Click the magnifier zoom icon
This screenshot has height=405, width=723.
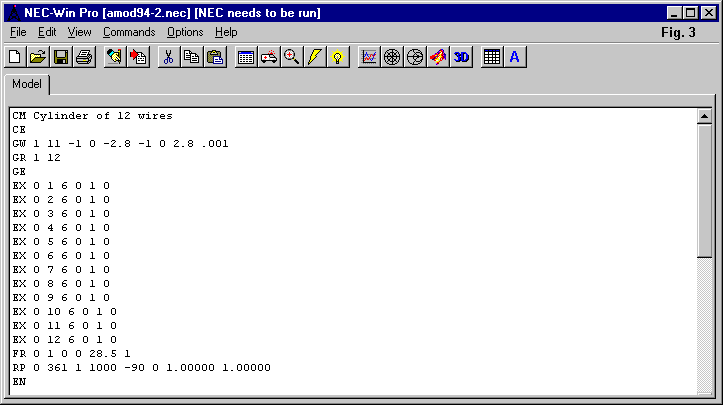(292, 57)
